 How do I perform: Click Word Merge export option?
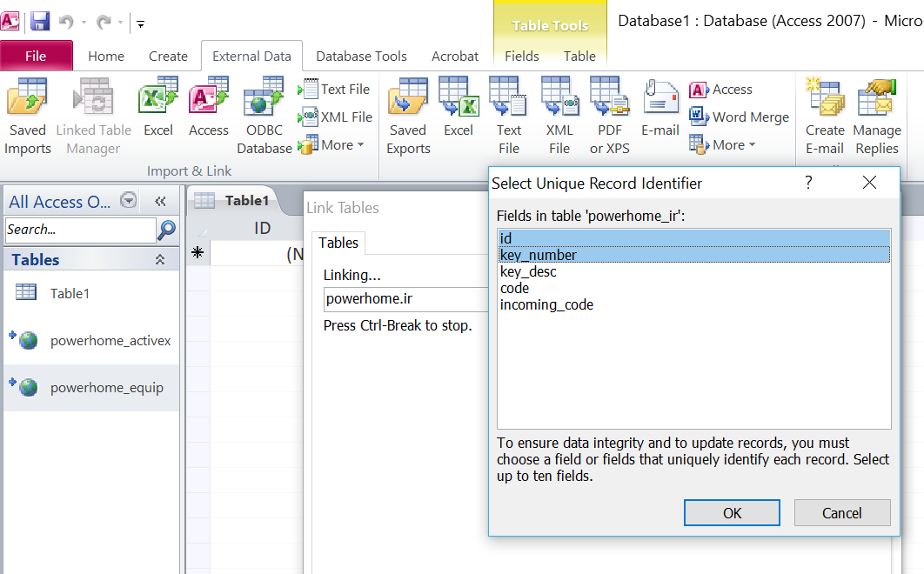(740, 117)
